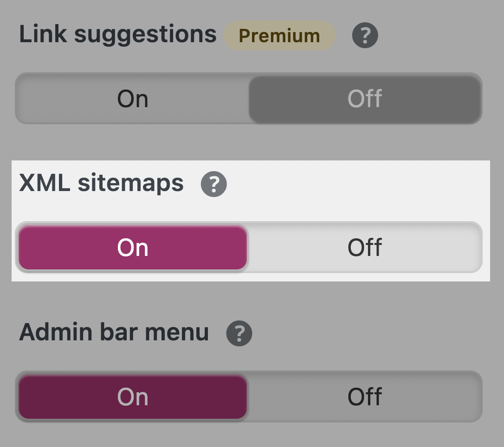Click the On button of the Link suggestions control
Screen dimensions: 504x447
tap(133, 98)
